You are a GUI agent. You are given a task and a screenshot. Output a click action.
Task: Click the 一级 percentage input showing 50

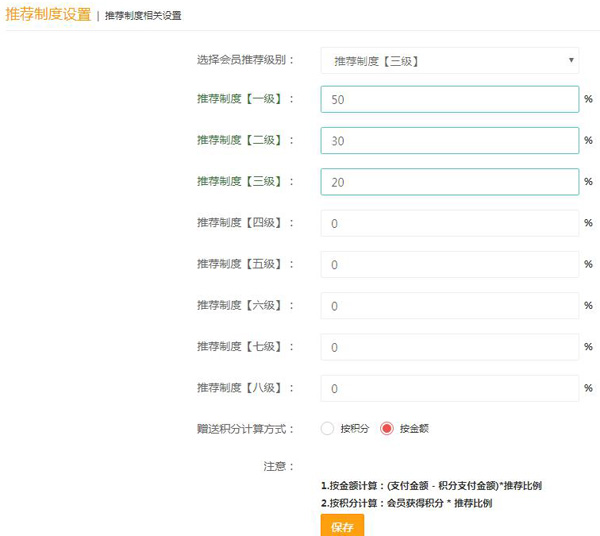pyautogui.click(x=449, y=100)
